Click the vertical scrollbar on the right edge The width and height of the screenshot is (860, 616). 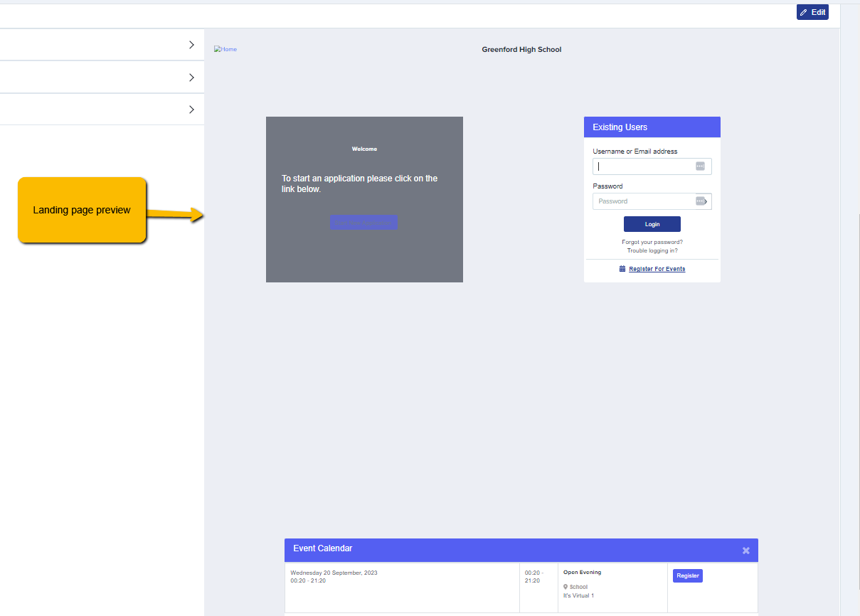850,308
